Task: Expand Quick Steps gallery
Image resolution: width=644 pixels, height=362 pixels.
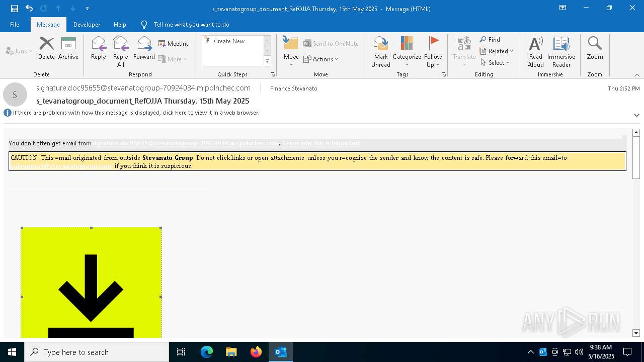Action: pyautogui.click(x=267, y=61)
